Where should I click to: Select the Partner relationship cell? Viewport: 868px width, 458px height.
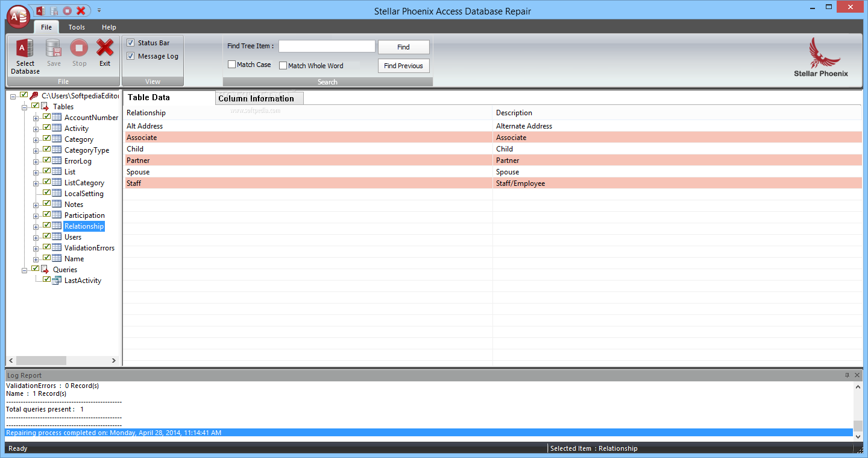click(309, 161)
